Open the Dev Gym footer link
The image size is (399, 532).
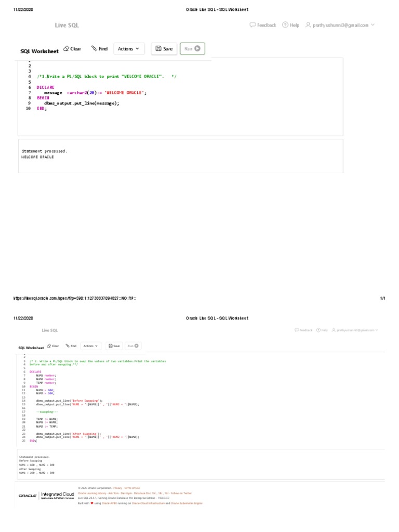(126, 494)
